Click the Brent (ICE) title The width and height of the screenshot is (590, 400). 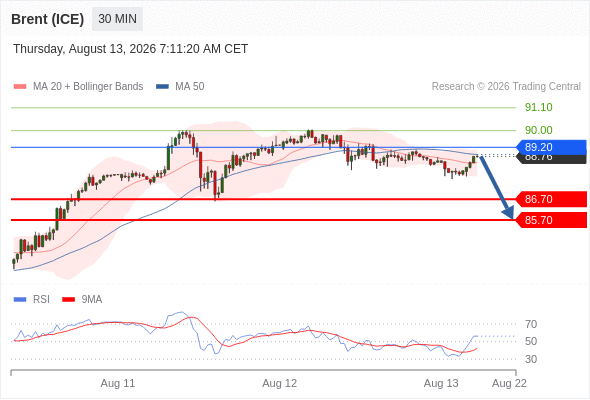(x=47, y=19)
